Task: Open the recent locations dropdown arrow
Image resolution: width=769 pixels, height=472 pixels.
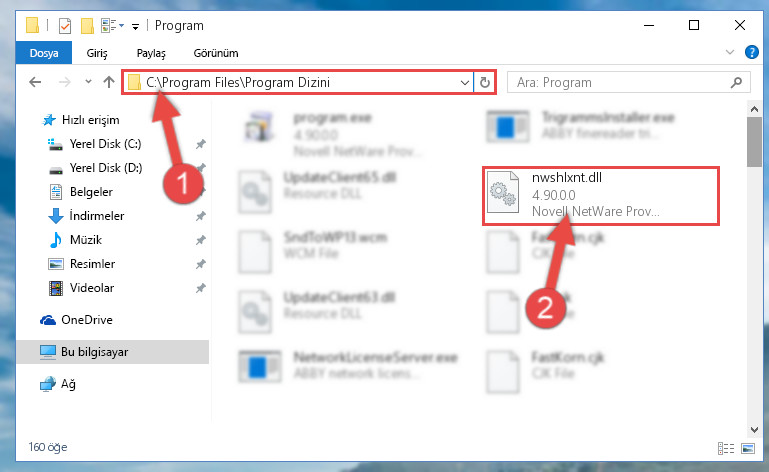Action: click(88, 82)
